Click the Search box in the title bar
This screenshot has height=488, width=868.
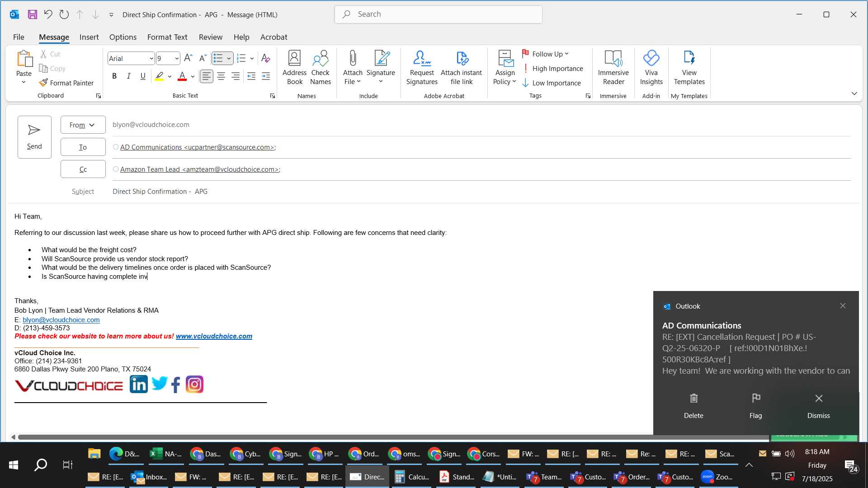point(439,14)
